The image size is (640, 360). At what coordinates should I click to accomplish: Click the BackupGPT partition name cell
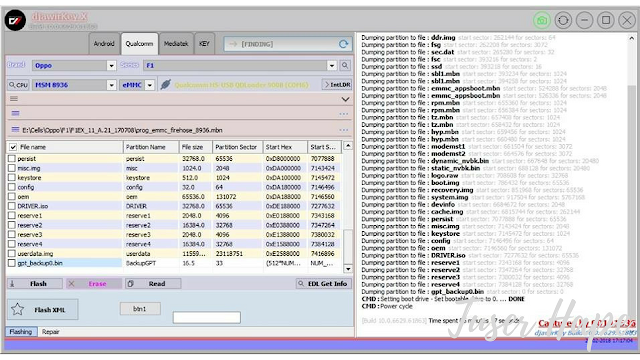151,263
